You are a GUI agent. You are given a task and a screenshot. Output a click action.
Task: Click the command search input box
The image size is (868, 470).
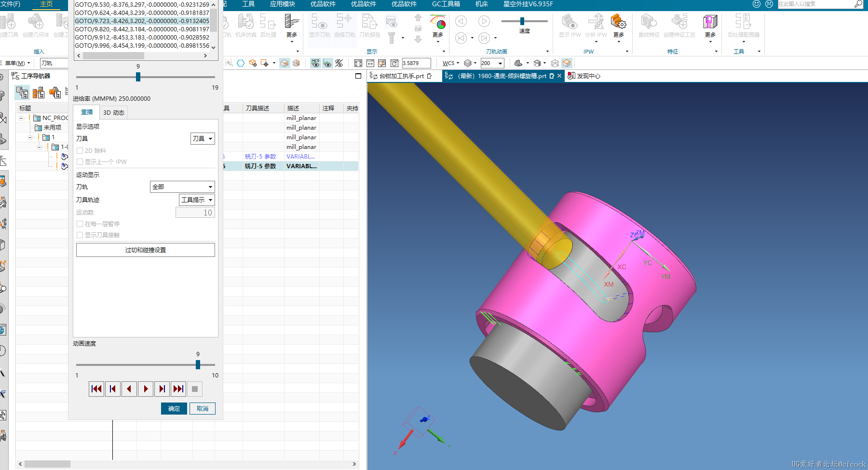[815, 4]
